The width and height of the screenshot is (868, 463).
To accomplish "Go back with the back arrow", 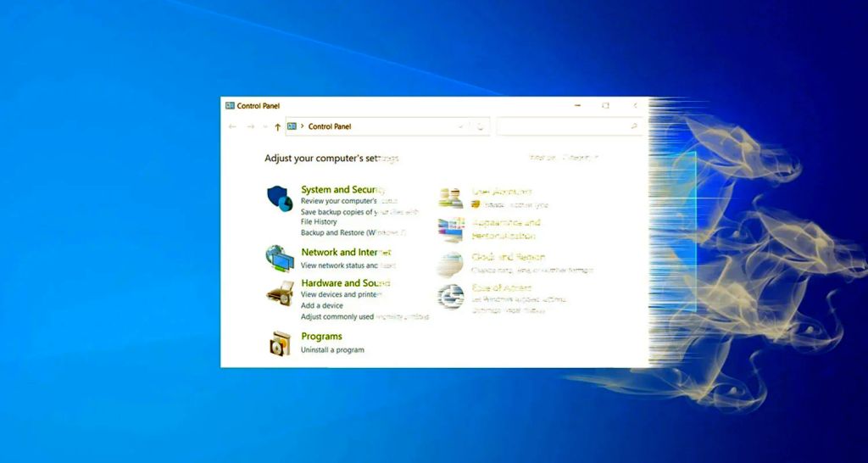I will pyautogui.click(x=232, y=127).
